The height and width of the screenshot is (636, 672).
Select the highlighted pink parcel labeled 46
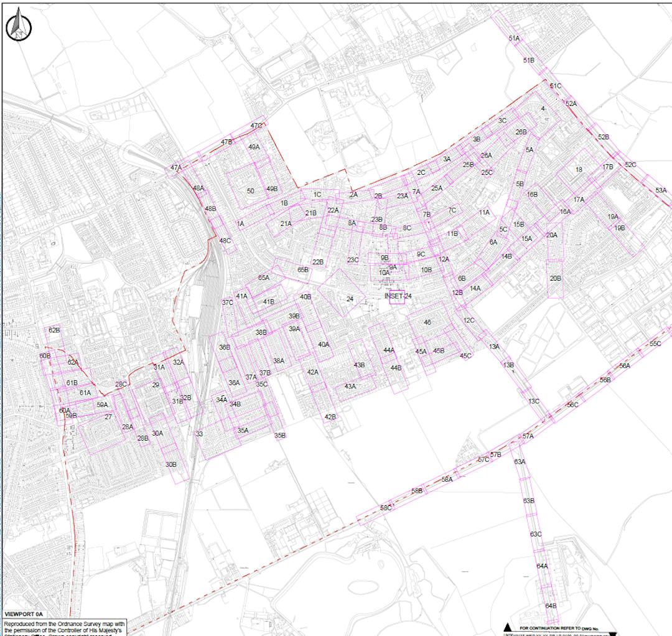click(427, 323)
